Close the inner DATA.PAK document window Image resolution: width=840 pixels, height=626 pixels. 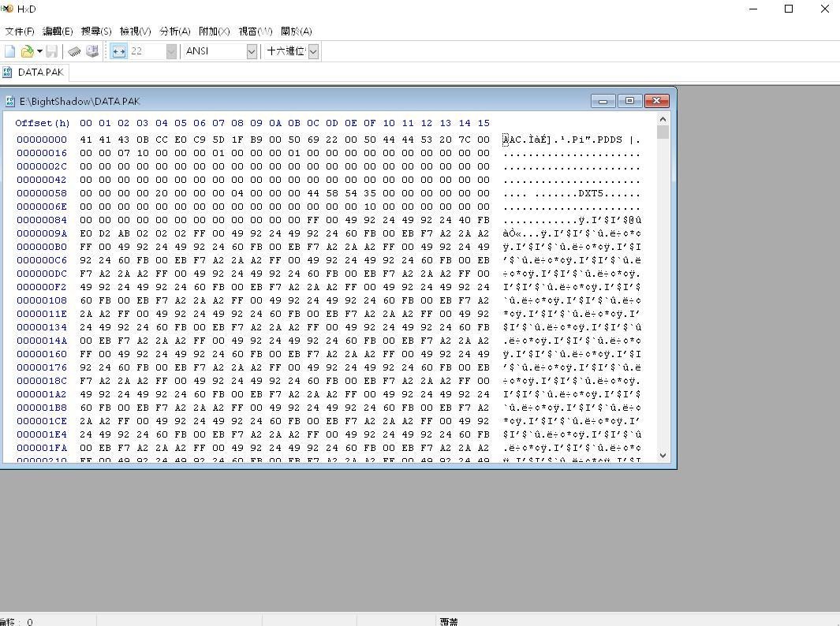(x=656, y=101)
